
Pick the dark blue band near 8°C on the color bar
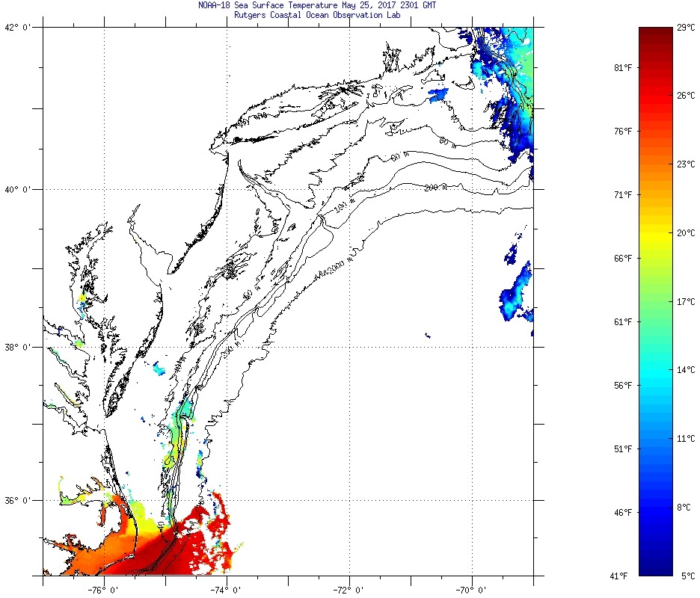[655, 507]
